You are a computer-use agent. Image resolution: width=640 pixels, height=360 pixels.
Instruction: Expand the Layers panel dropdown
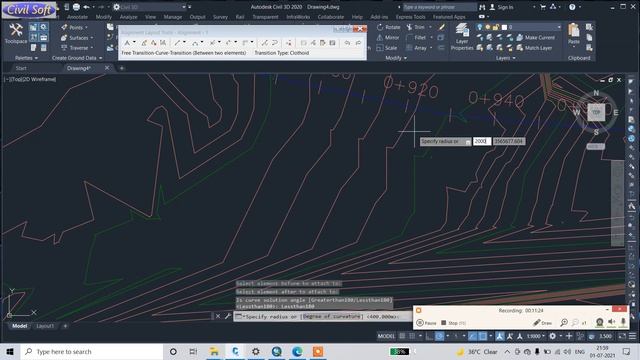click(505, 58)
